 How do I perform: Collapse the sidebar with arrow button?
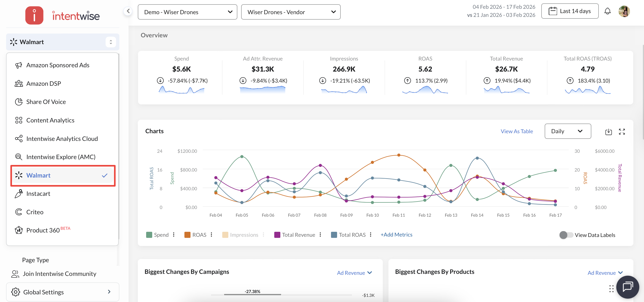(x=128, y=11)
